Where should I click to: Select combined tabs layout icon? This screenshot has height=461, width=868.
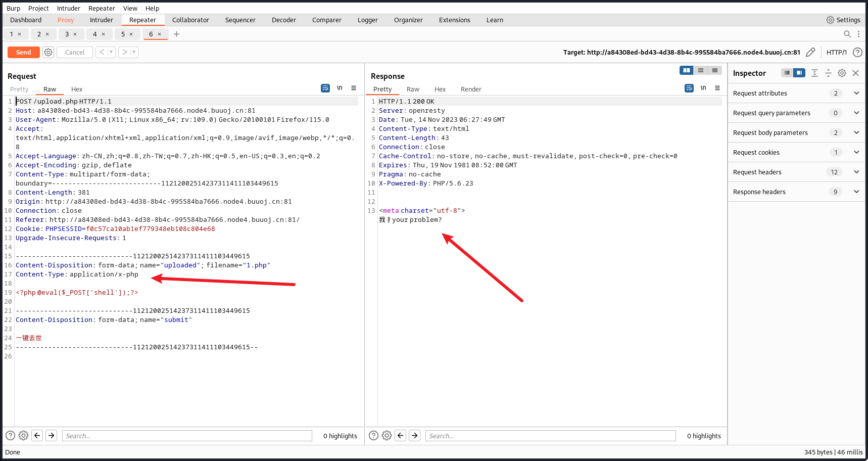pos(715,70)
